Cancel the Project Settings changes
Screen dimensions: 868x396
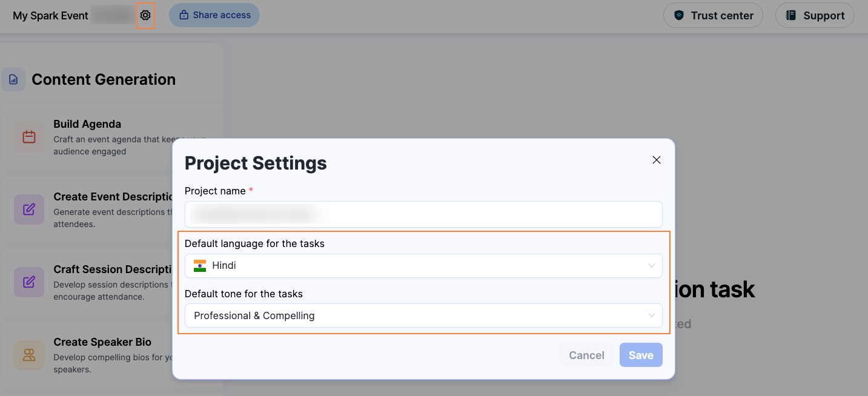[586, 355]
